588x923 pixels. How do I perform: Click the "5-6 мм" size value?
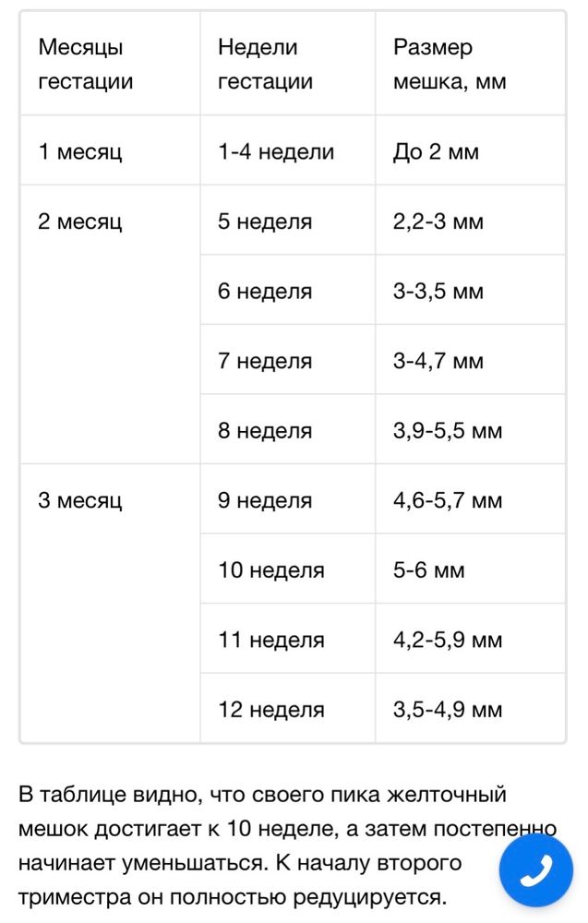429,570
